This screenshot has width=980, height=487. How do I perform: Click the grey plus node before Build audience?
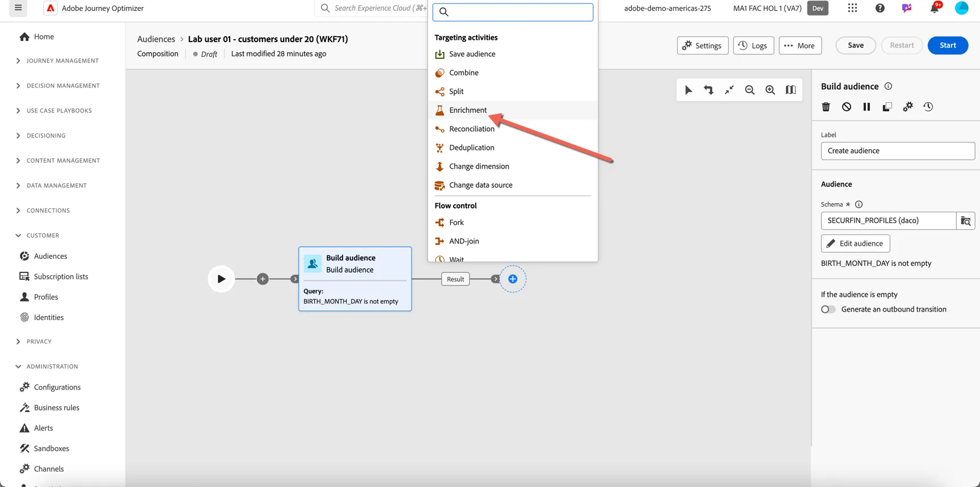pyautogui.click(x=263, y=279)
